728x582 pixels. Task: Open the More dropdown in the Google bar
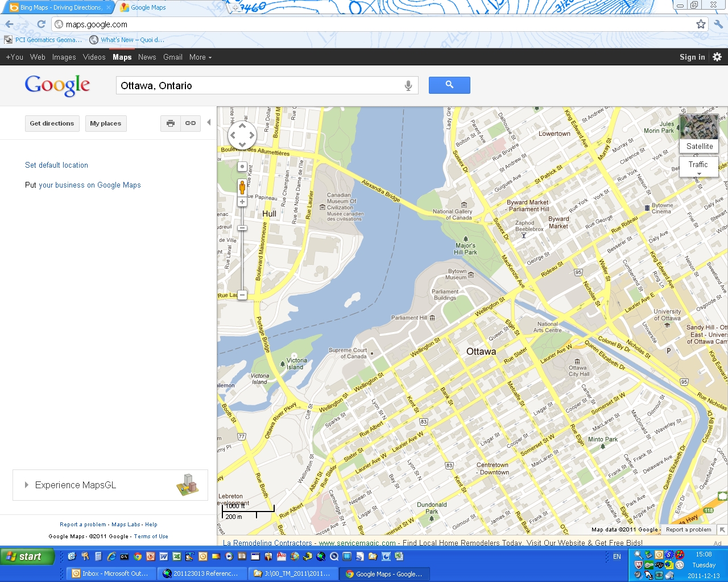coord(200,57)
